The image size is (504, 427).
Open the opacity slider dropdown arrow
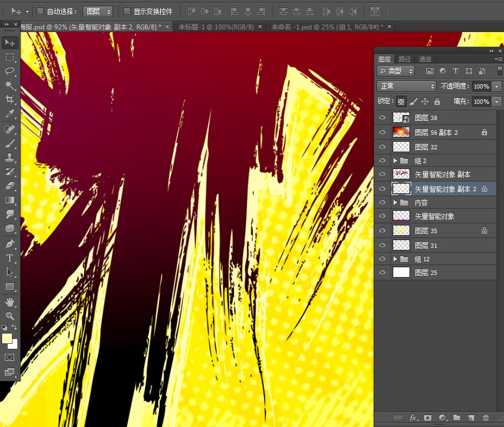click(497, 86)
